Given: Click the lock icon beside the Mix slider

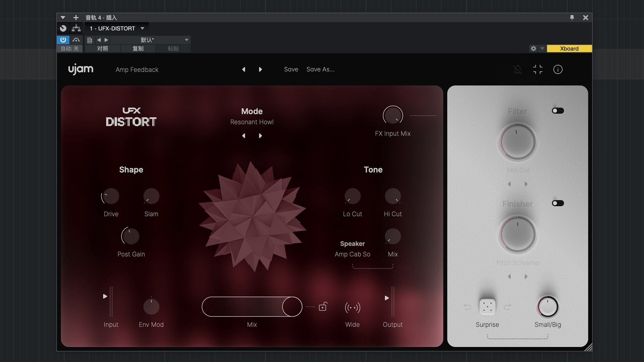Looking at the screenshot, I should 323,306.
